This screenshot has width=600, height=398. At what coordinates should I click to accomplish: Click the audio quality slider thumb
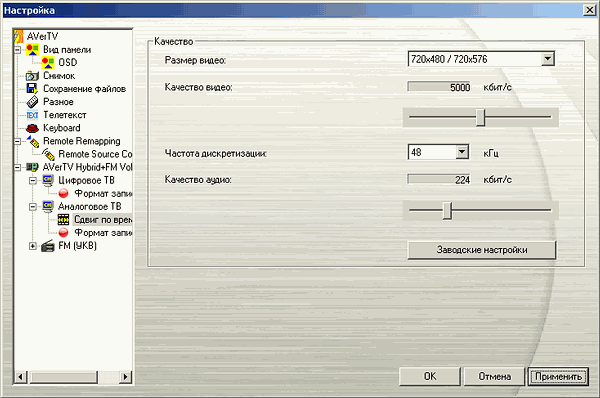[x=447, y=211]
